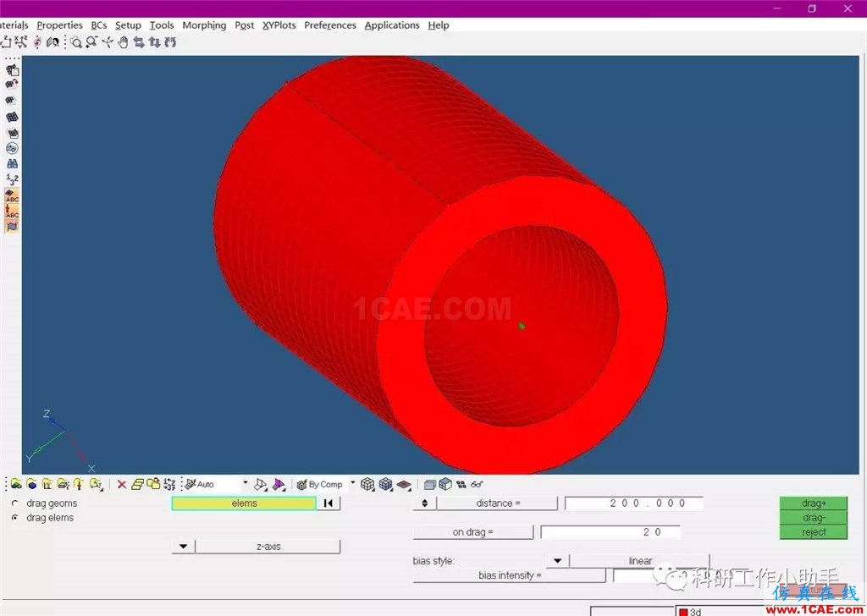867x616 pixels.
Task: Click the reject button
Action: coord(814,532)
